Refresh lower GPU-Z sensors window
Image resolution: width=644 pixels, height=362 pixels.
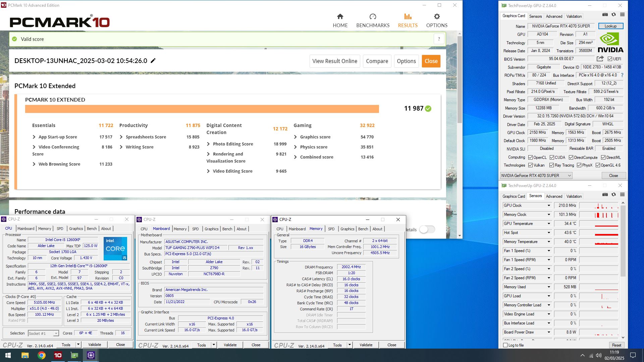[613, 195]
